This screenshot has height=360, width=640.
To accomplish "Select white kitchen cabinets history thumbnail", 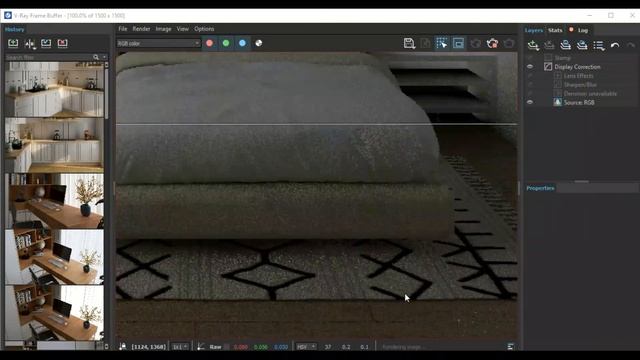I will coord(54,89).
